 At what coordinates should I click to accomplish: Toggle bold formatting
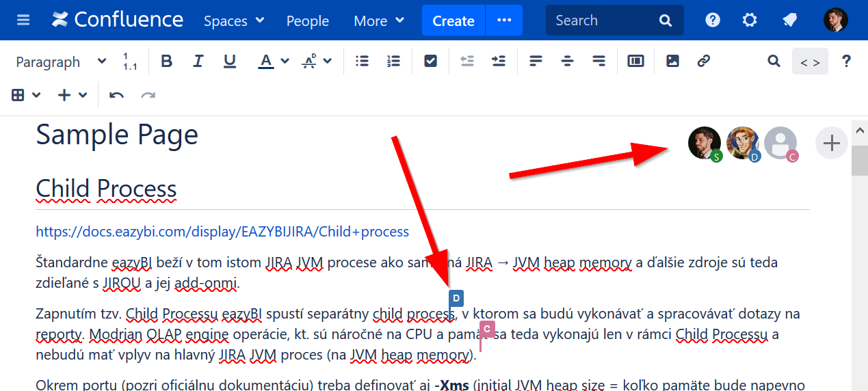(x=166, y=62)
